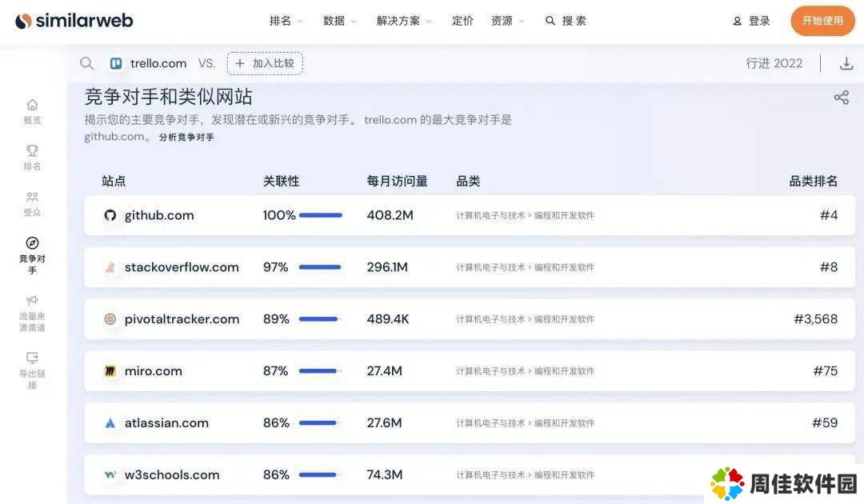Click the 站点 column header
The image size is (864, 504).
pyautogui.click(x=114, y=182)
